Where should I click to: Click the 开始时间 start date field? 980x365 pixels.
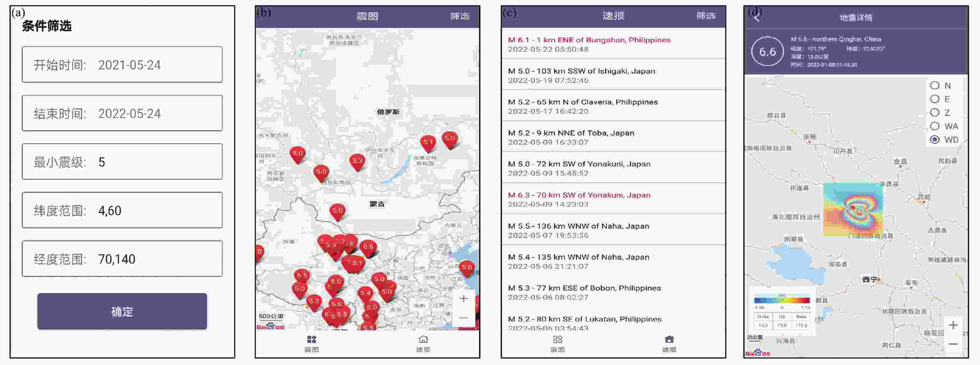pos(122,64)
